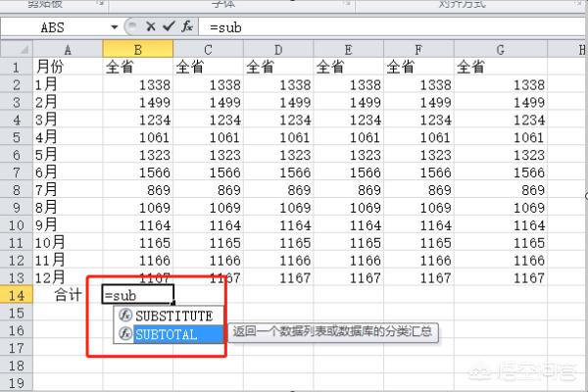588x392 pixels.
Task: Click cell D8 containing 1566
Action: (x=279, y=172)
